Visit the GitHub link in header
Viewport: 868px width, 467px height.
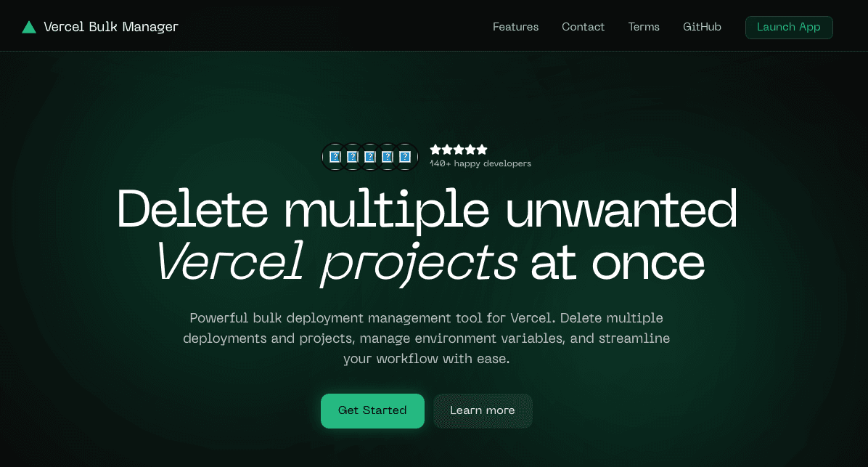point(702,27)
